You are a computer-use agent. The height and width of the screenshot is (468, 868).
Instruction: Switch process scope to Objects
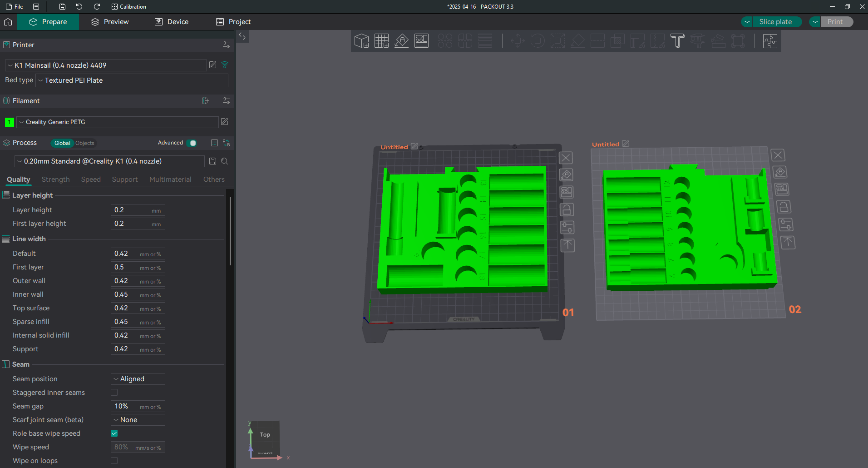[85, 143]
